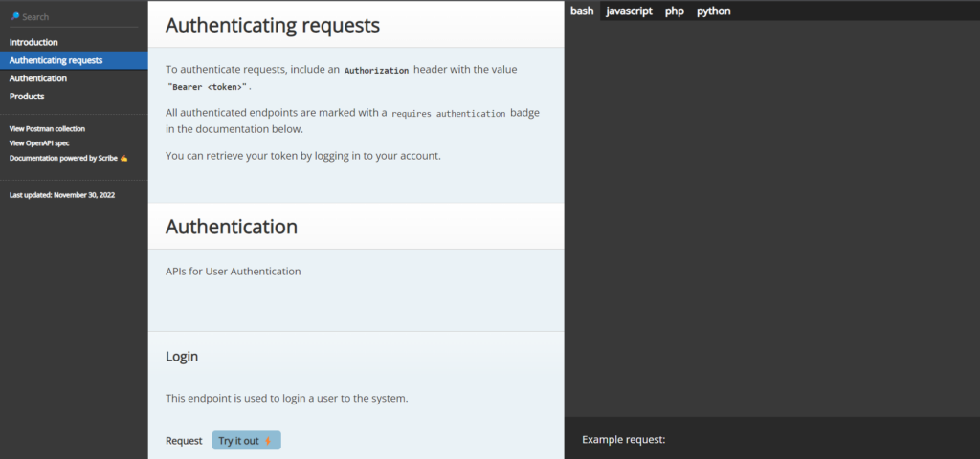Click the Example request: label
Screen dimensions: 980x459
click(x=624, y=440)
